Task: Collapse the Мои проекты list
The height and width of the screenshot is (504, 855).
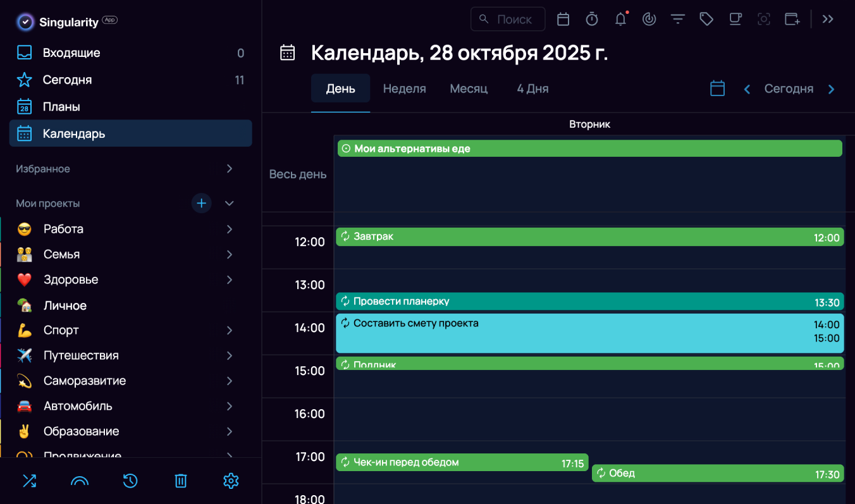Action: (x=229, y=203)
